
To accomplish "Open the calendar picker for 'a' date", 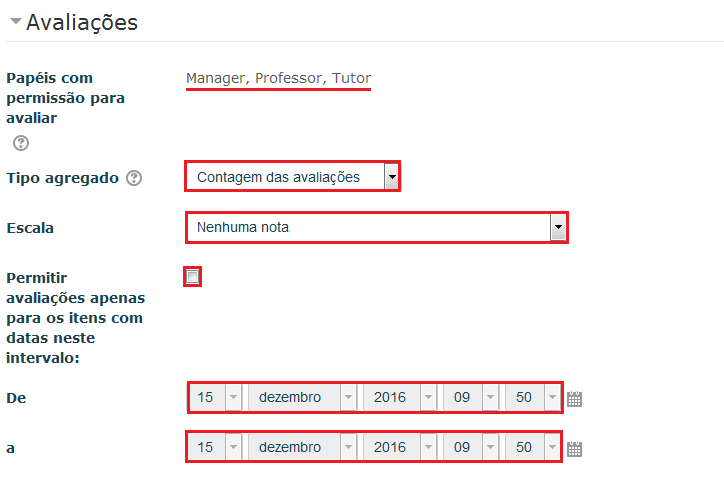I will pyautogui.click(x=574, y=448).
